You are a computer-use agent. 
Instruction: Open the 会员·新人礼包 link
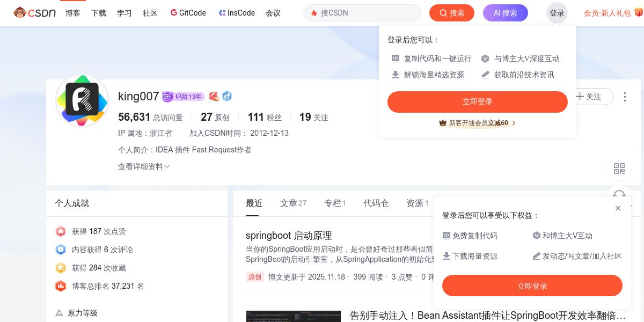[x=608, y=13]
